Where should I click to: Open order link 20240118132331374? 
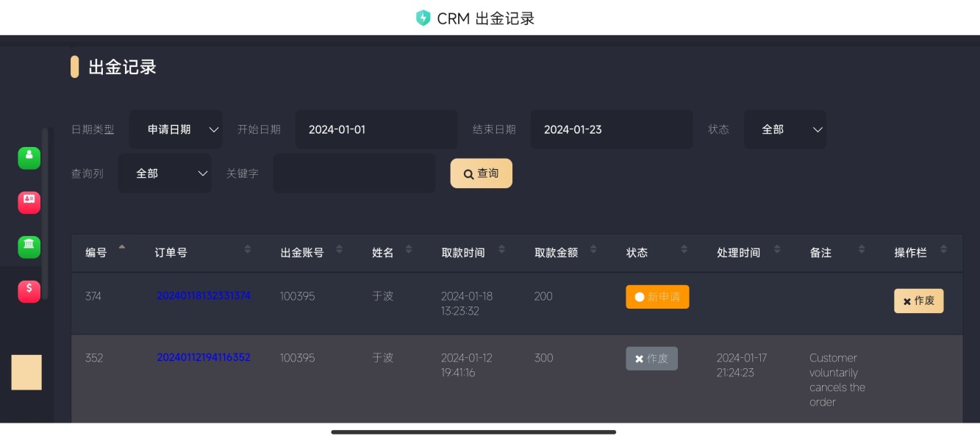click(204, 295)
